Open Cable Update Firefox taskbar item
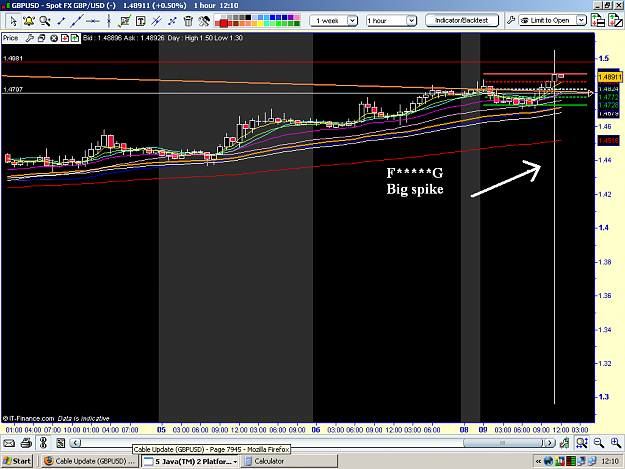 tap(90, 461)
